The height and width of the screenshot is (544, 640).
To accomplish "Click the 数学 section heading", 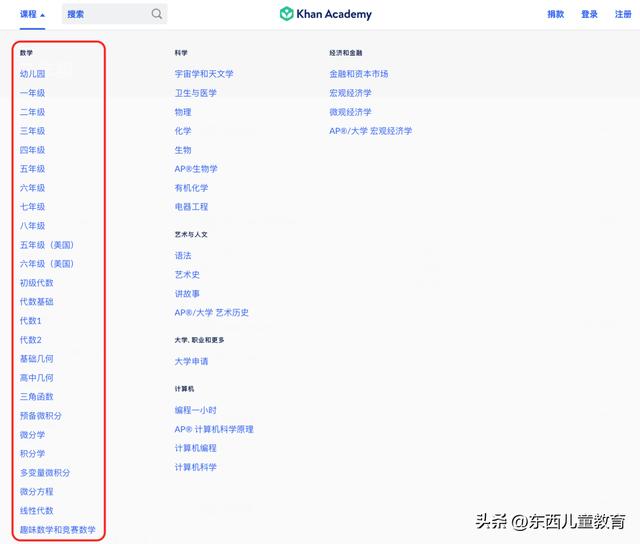I will 26,53.
